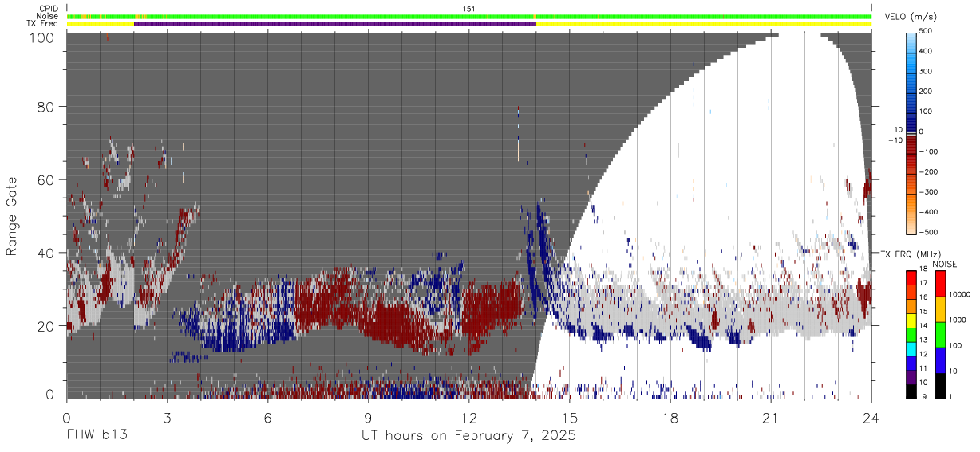Click the 18 tick on the UT hours axis
The image size is (980, 452).
click(670, 417)
